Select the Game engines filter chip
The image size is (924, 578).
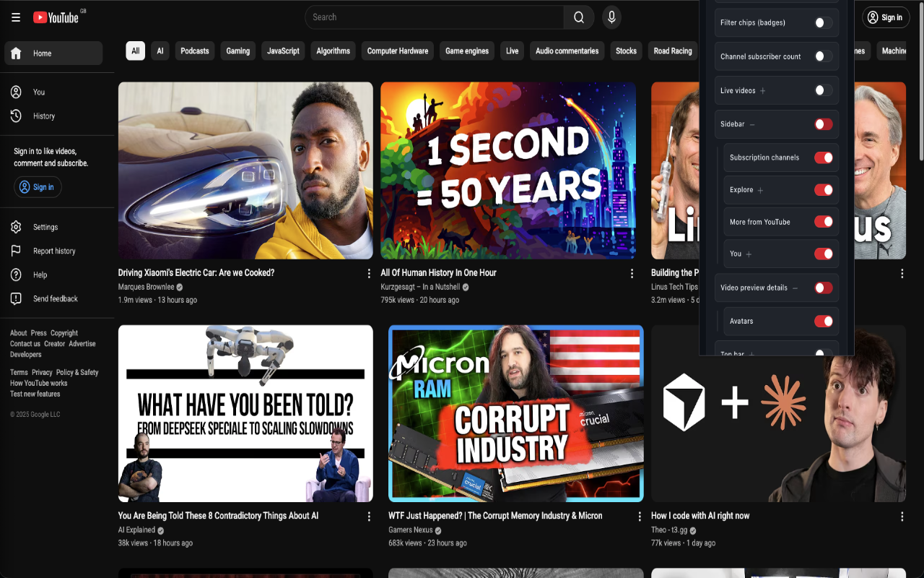point(467,51)
